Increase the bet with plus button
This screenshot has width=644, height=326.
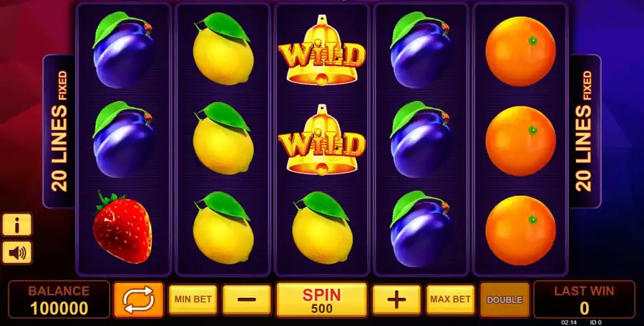pos(396,300)
